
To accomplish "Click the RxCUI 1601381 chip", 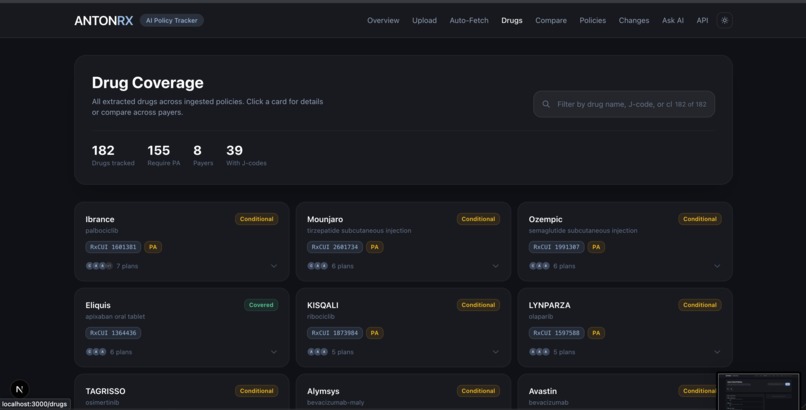I will tap(113, 247).
